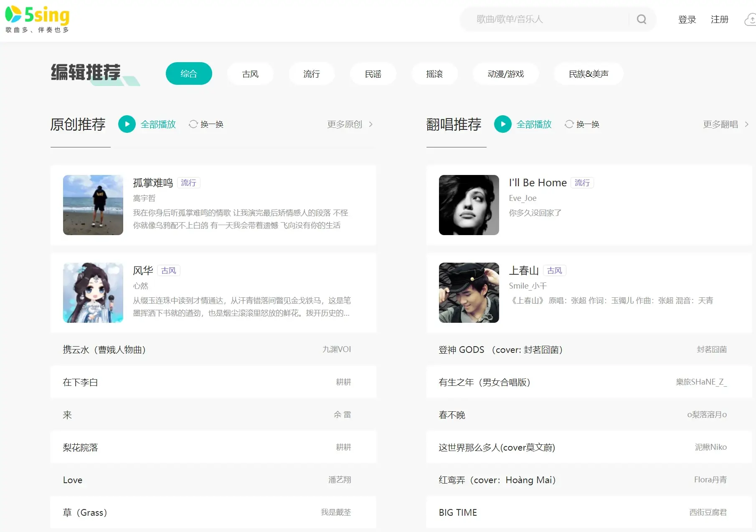Viewport: 756px width, 532px height.
Task: Click the 流行 tag beside 孤掌难鸣
Action: (188, 183)
